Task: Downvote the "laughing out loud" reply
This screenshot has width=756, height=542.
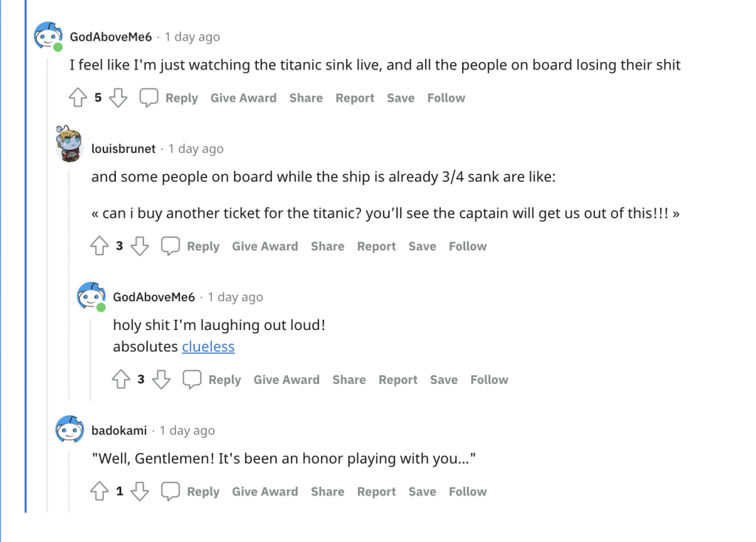Action: coord(161,380)
